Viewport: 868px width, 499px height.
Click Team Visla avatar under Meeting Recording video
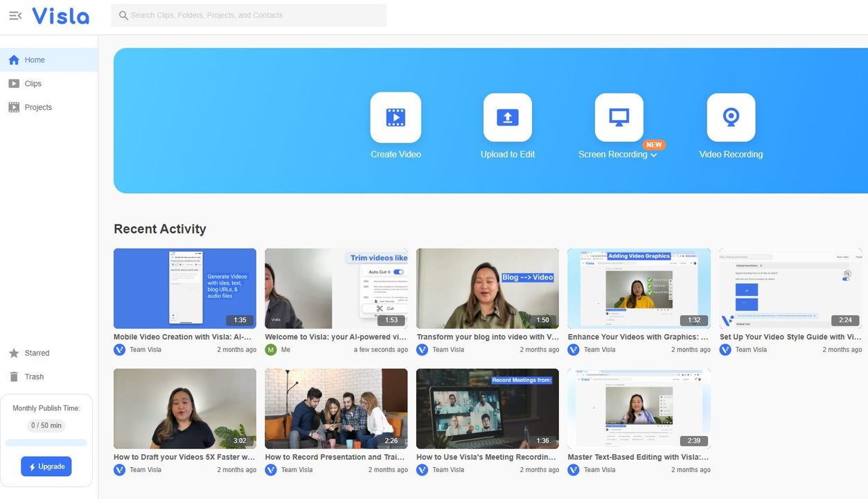pos(423,470)
